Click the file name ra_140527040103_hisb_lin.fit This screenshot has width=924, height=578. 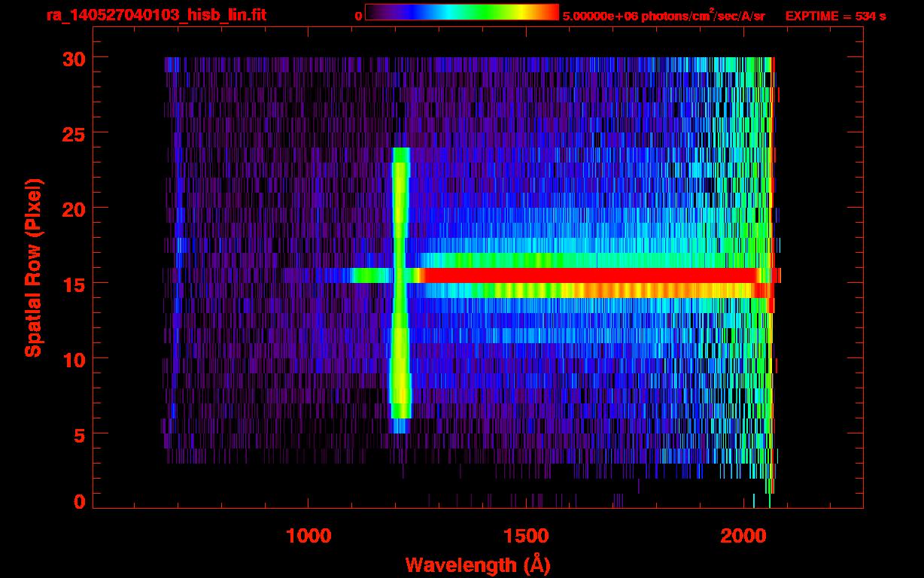156,15
